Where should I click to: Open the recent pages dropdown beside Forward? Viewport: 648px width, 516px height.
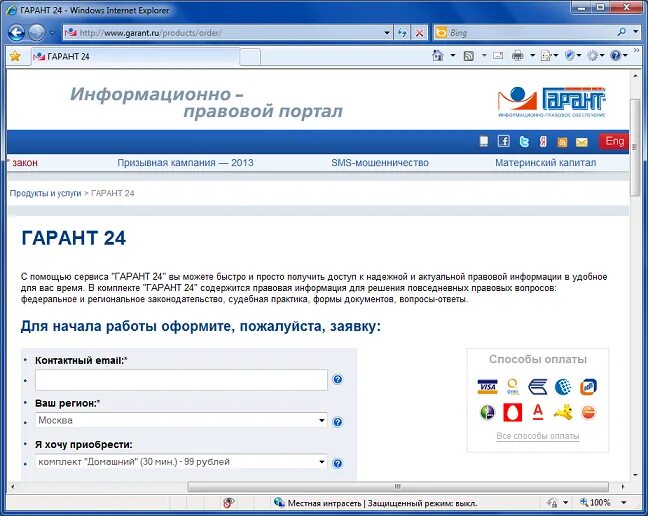[x=52, y=33]
